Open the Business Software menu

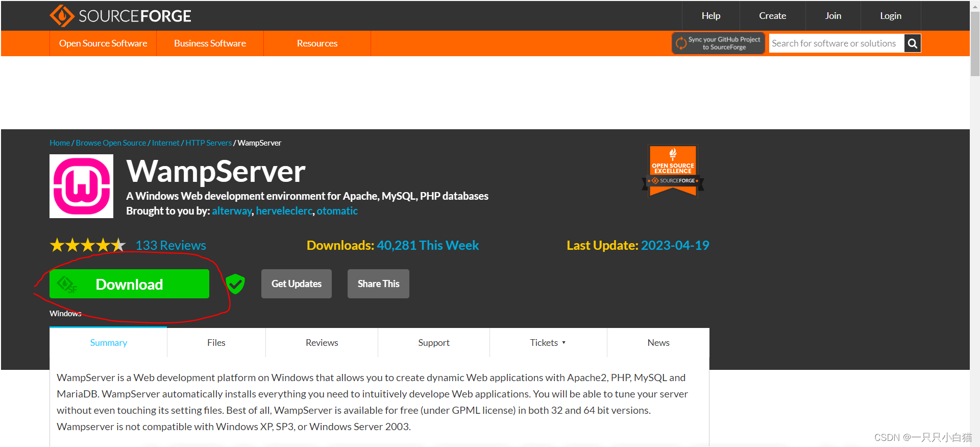coord(210,43)
